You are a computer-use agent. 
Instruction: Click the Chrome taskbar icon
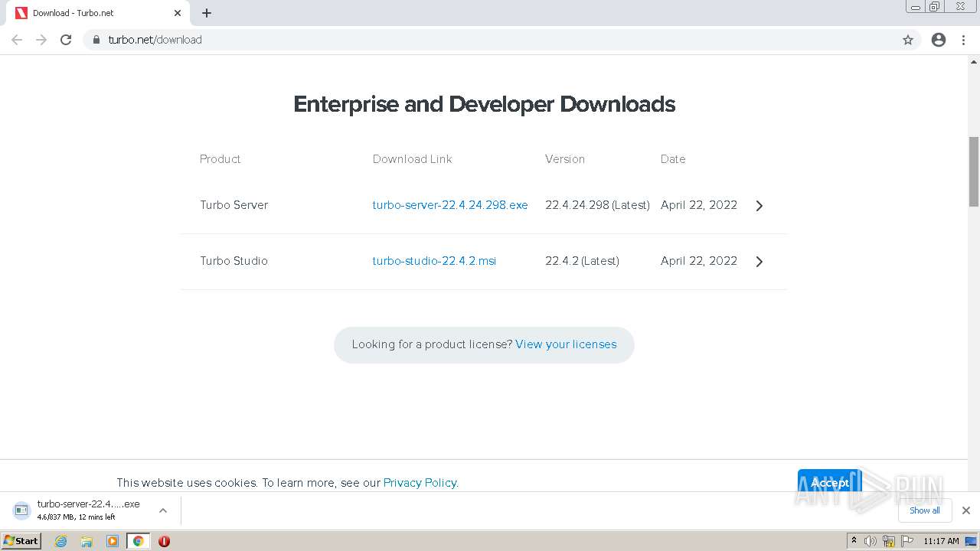pyautogui.click(x=139, y=541)
